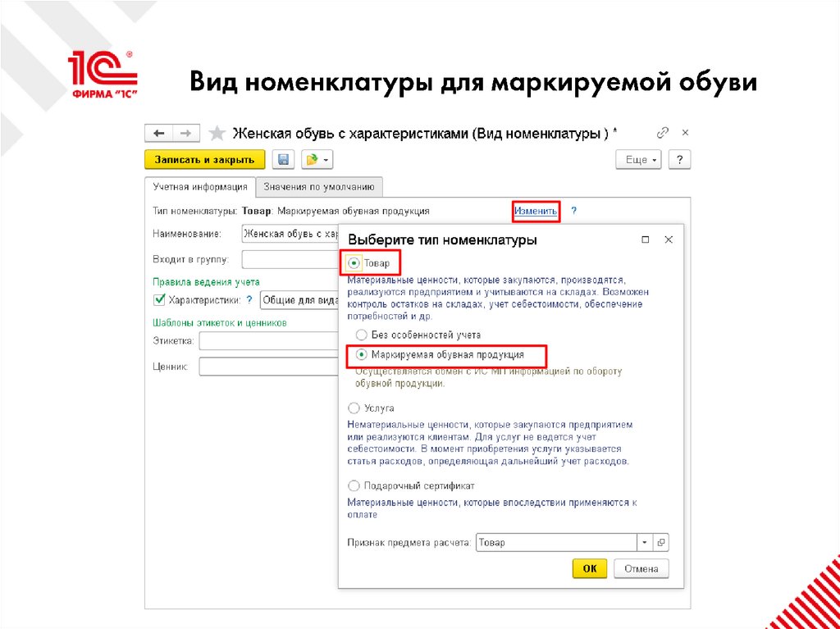The height and width of the screenshot is (629, 840).
Task: Open the Признак предмета расчета selection icon
Action: (661, 543)
